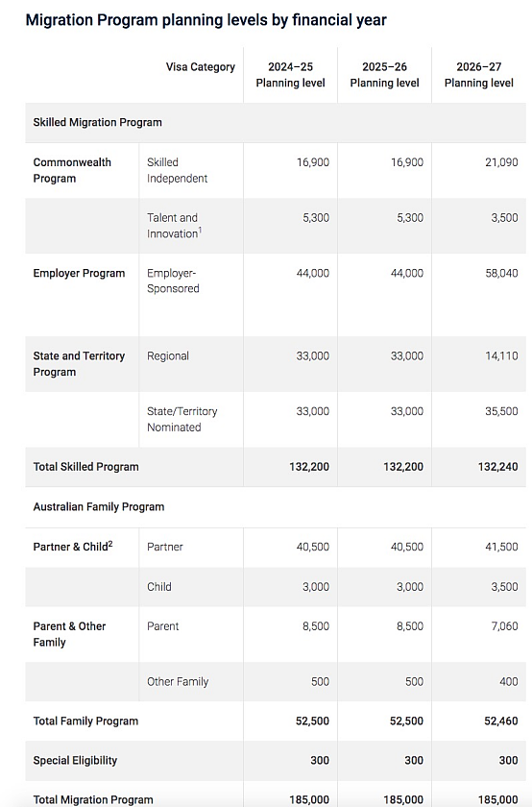Click the Total Family Program 2026–27 value
The height and width of the screenshot is (807, 532).
pyautogui.click(x=500, y=721)
